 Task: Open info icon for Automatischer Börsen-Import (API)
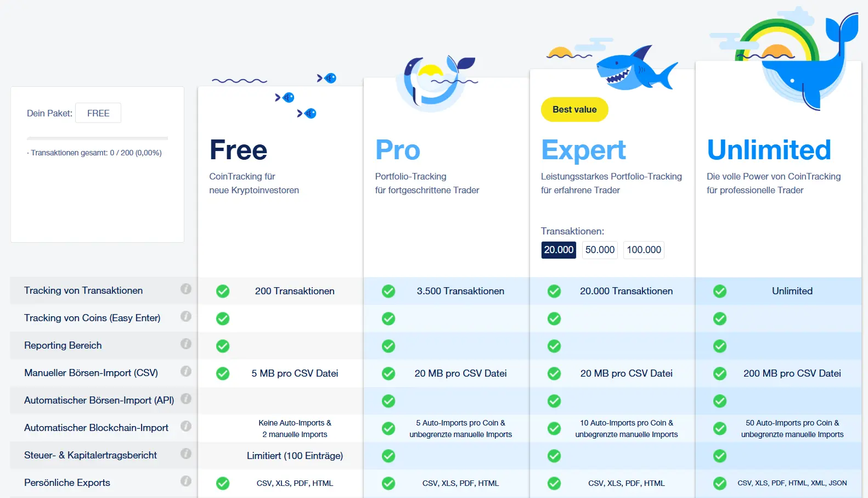tap(186, 399)
